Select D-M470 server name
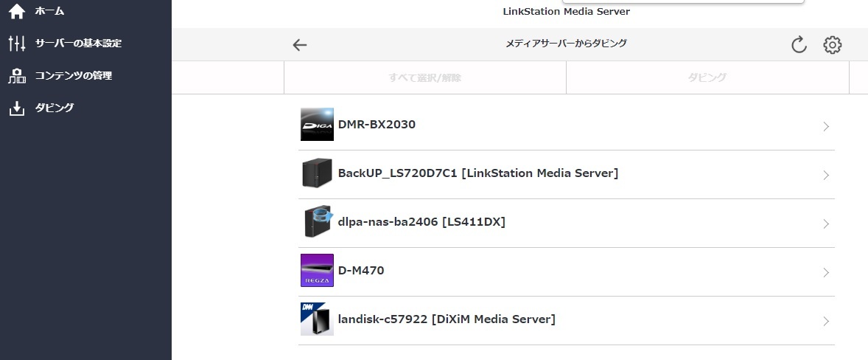This screenshot has height=360, width=868. [x=361, y=271]
